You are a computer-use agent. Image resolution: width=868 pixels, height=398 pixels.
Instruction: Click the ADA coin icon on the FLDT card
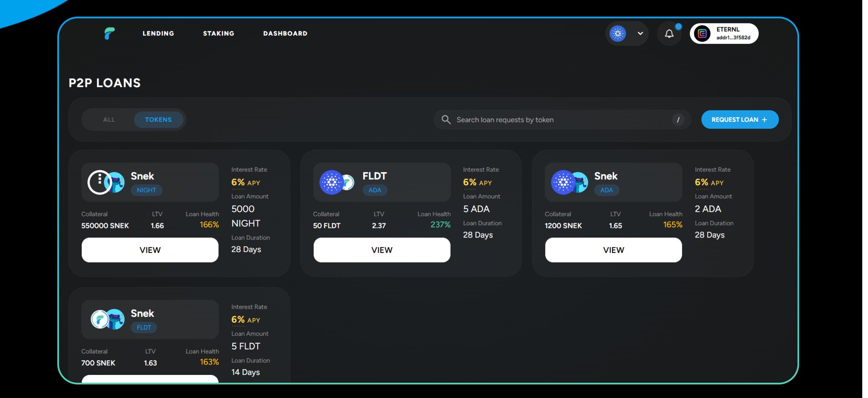click(x=331, y=182)
